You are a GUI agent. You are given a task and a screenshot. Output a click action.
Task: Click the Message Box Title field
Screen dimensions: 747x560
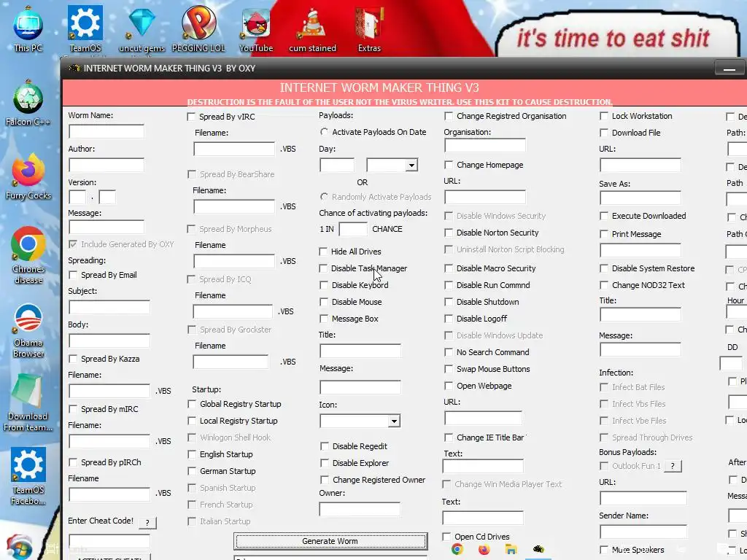(x=360, y=351)
